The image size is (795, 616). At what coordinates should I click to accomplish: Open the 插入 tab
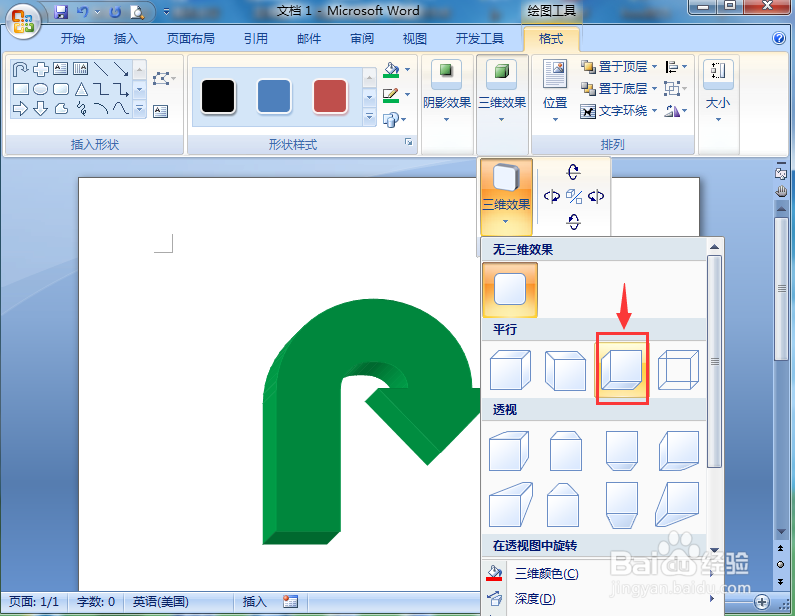[x=125, y=39]
